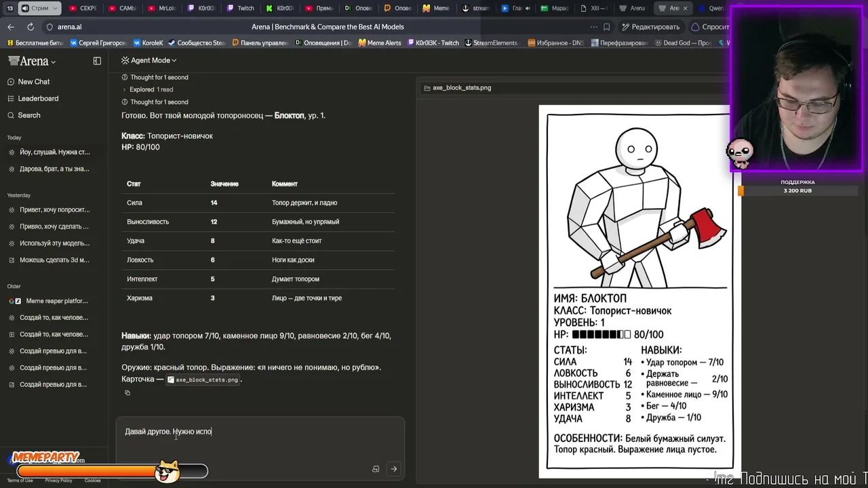Image resolution: width=868 pixels, height=488 pixels.
Task: Open chat "Дарова, брат, а ты зна..."
Action: [x=54, y=169]
